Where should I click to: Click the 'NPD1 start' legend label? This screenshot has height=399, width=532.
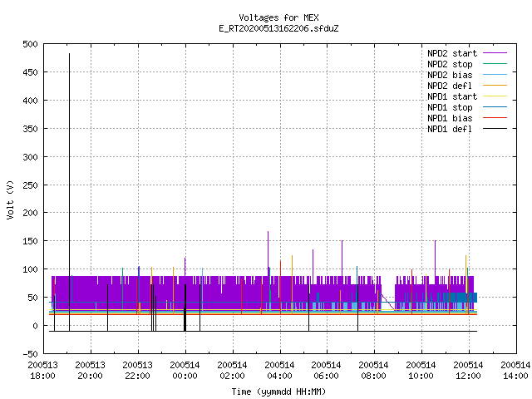(452, 96)
